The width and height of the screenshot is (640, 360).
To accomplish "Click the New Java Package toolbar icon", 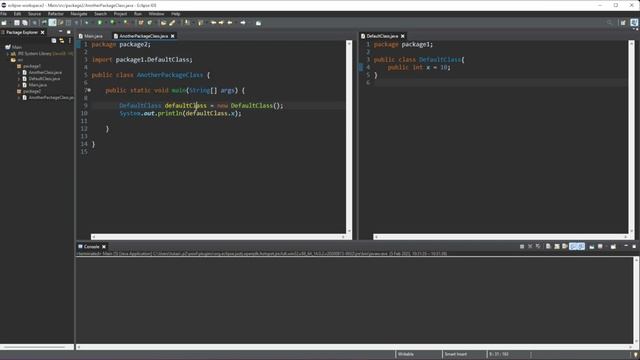I will (141, 23).
